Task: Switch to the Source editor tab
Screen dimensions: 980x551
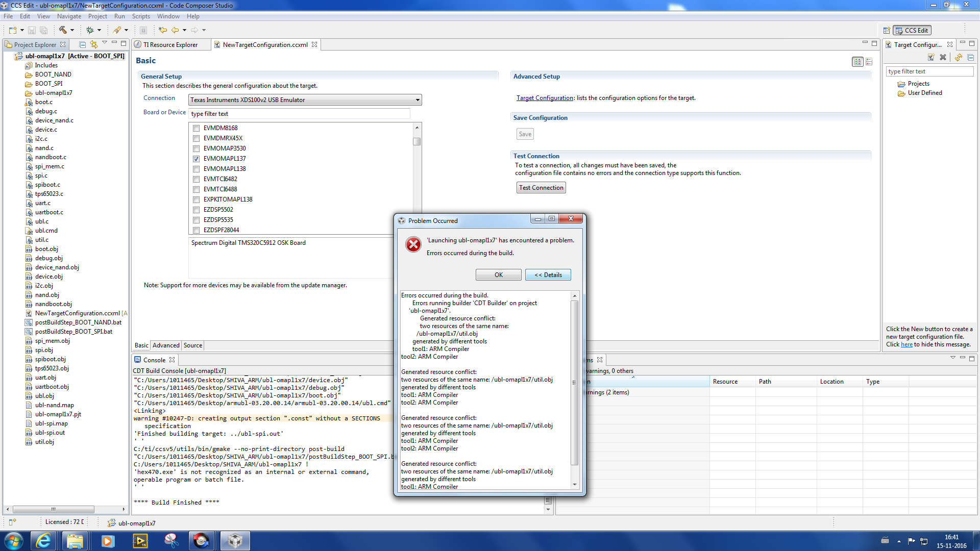Action: [193, 345]
